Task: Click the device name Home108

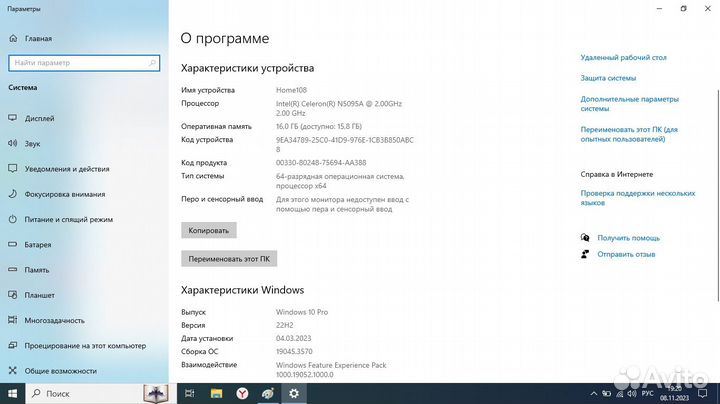Action: (x=291, y=90)
